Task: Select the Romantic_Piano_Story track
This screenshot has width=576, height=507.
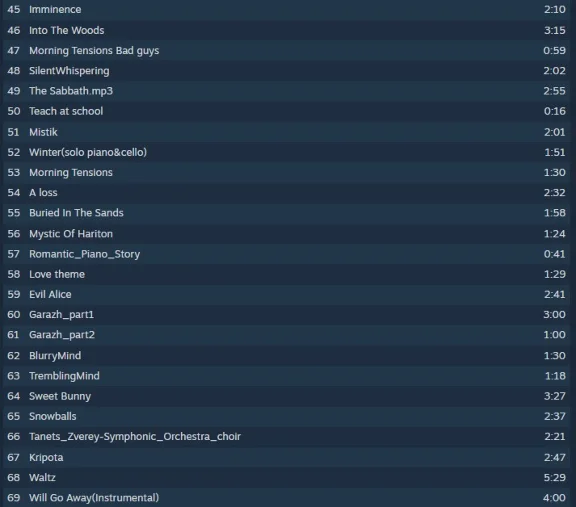Action: (x=286, y=254)
